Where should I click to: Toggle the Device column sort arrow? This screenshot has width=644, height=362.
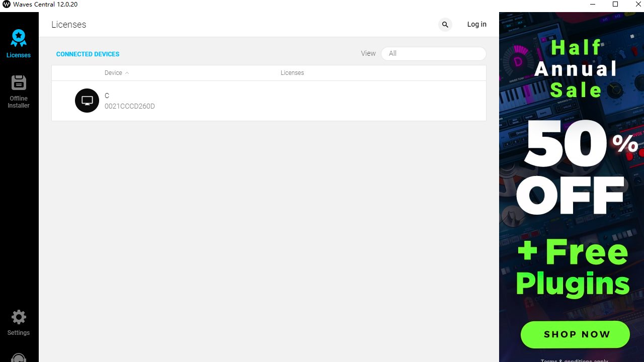tap(127, 73)
